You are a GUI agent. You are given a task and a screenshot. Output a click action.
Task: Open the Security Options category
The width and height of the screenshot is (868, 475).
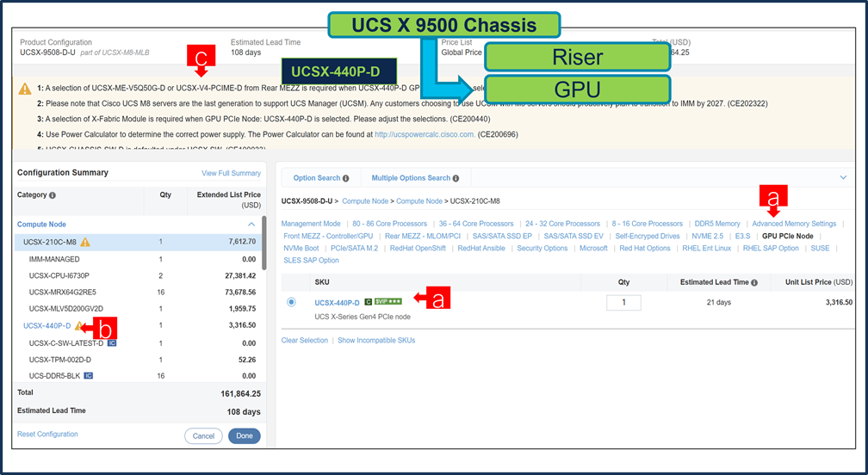(542, 249)
